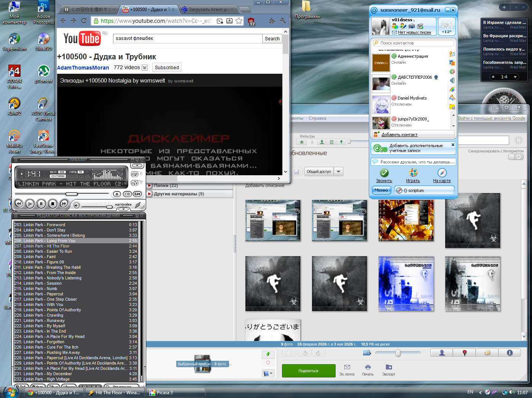This screenshot has height=398, width=532.
Task: Open the Picasa people panel icon
Action: coord(442,353)
